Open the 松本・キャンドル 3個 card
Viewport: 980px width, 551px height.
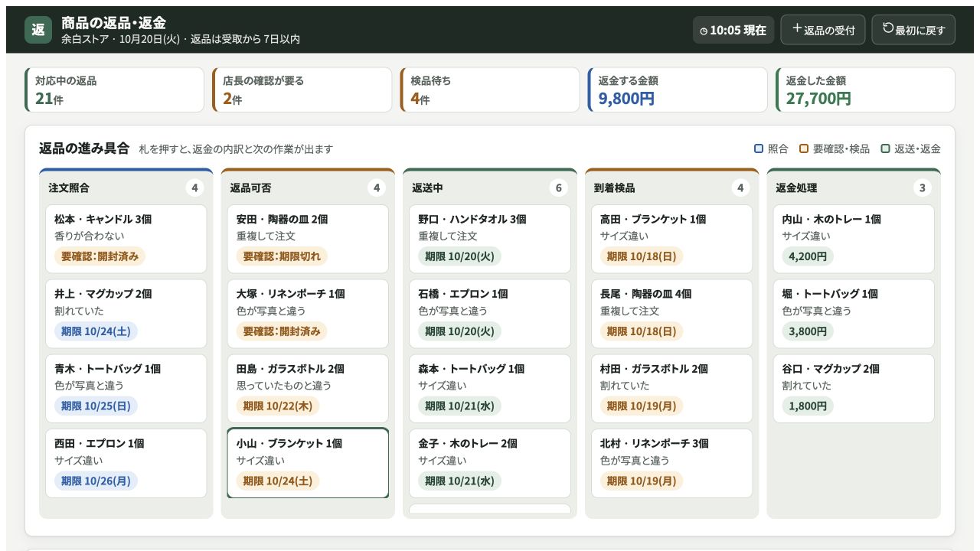pos(126,239)
